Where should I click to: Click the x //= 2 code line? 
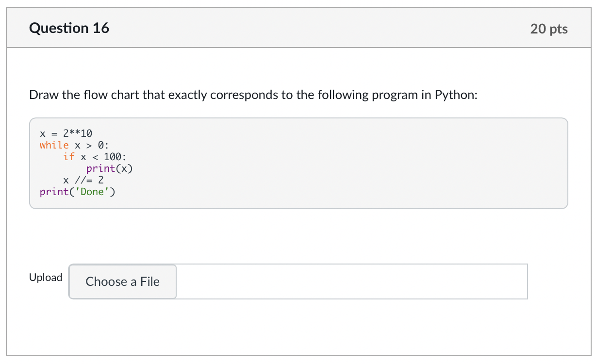coord(83,180)
